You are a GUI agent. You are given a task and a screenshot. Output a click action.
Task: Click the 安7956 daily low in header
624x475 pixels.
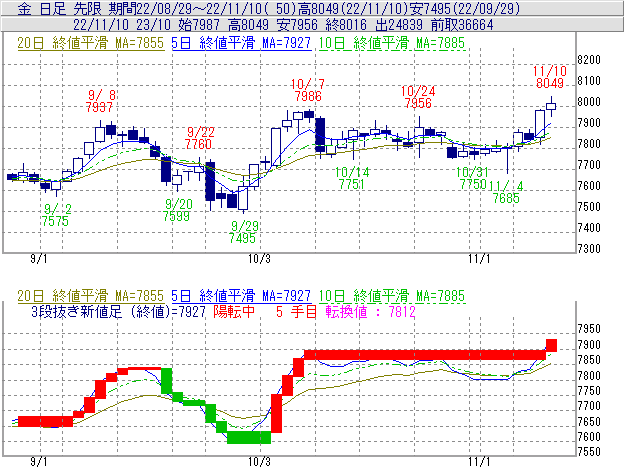(x=297, y=25)
